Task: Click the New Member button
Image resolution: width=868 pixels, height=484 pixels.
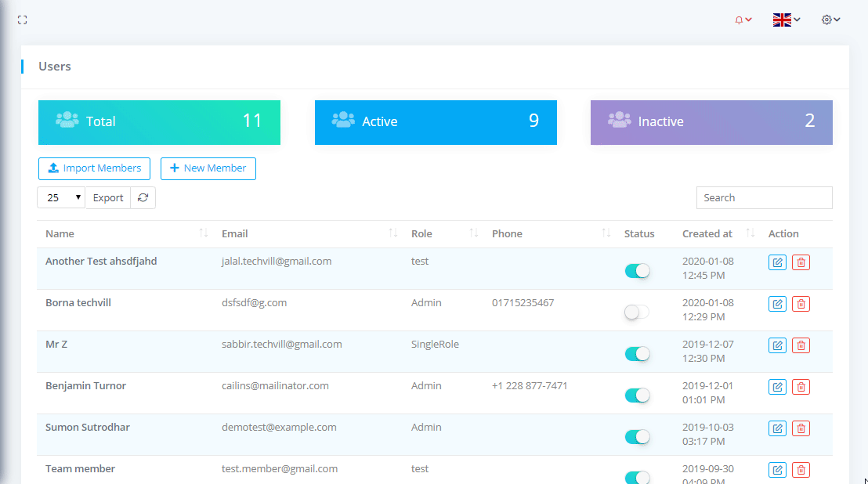Action: click(208, 168)
